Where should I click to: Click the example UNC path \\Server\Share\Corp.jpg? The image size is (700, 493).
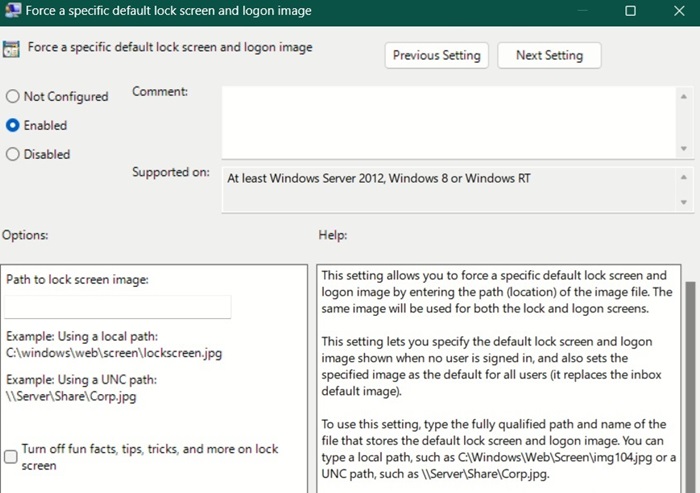[71, 396]
